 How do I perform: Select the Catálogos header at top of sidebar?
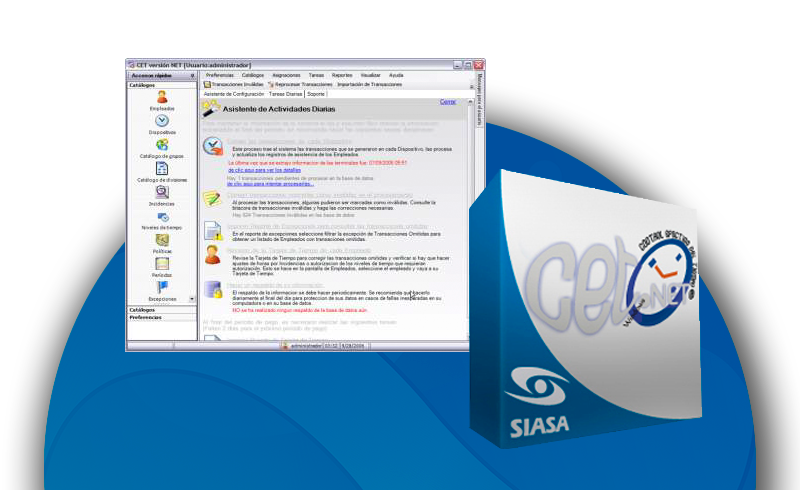[x=162, y=85]
